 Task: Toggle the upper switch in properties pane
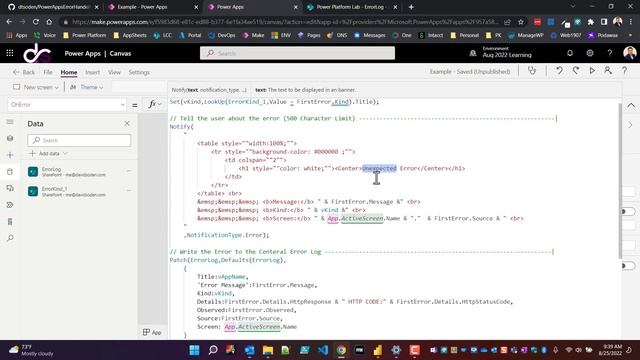628,211
